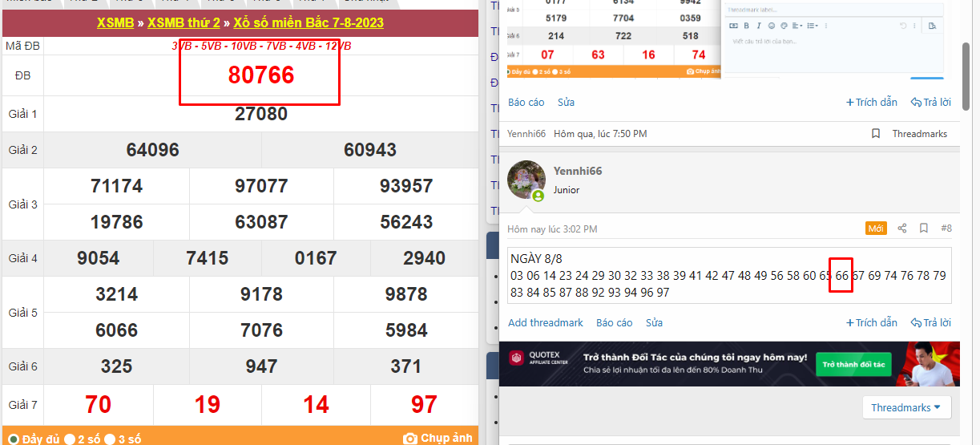
Task: Click the green Trở thành đối tác ad button
Action: pyautogui.click(x=853, y=365)
